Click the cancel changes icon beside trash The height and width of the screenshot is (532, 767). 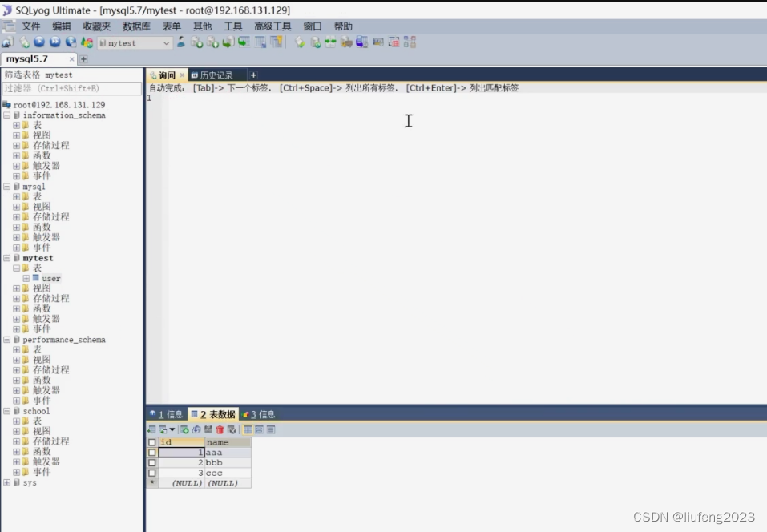pyautogui.click(x=232, y=429)
